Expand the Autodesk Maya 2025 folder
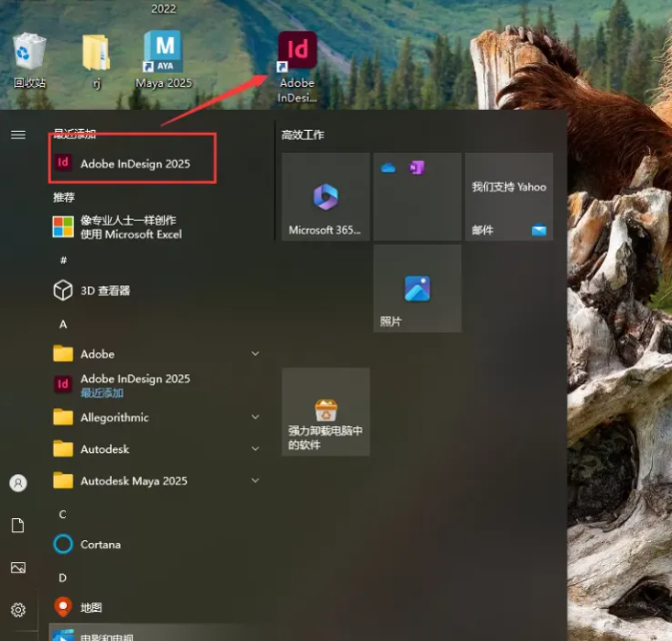 click(255, 481)
